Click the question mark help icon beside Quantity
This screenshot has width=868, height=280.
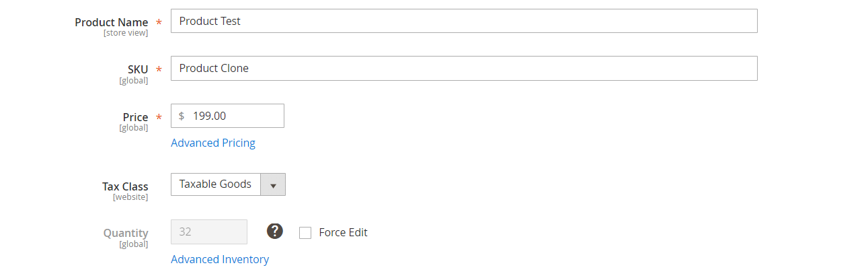coord(274,231)
